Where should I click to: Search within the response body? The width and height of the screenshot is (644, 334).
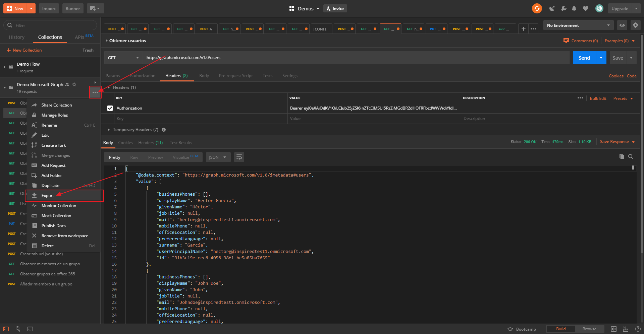(x=631, y=156)
